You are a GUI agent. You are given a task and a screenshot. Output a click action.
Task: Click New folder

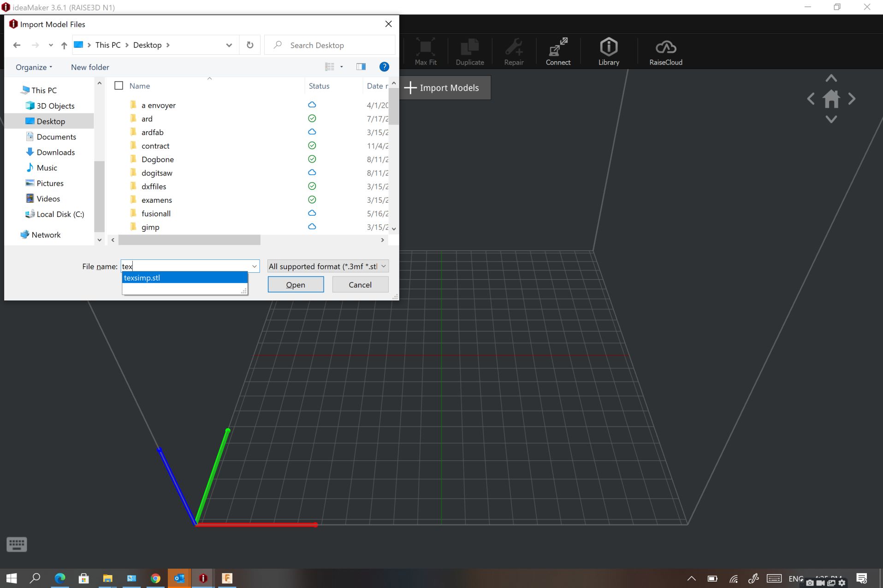click(90, 67)
